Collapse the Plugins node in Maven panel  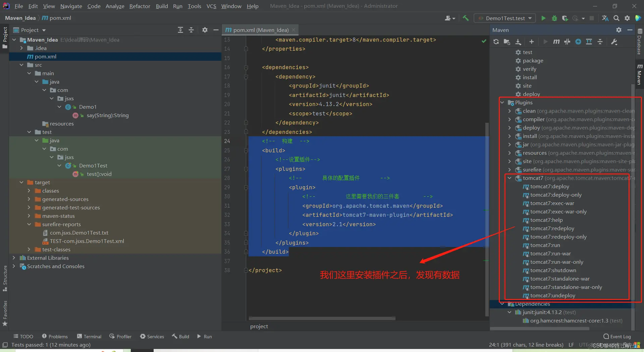[502, 103]
